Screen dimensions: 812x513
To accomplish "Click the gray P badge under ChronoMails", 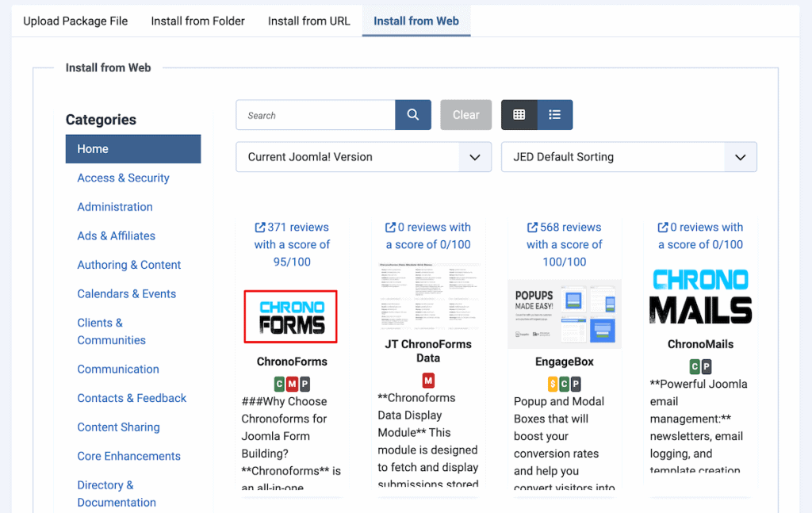I will tap(707, 366).
